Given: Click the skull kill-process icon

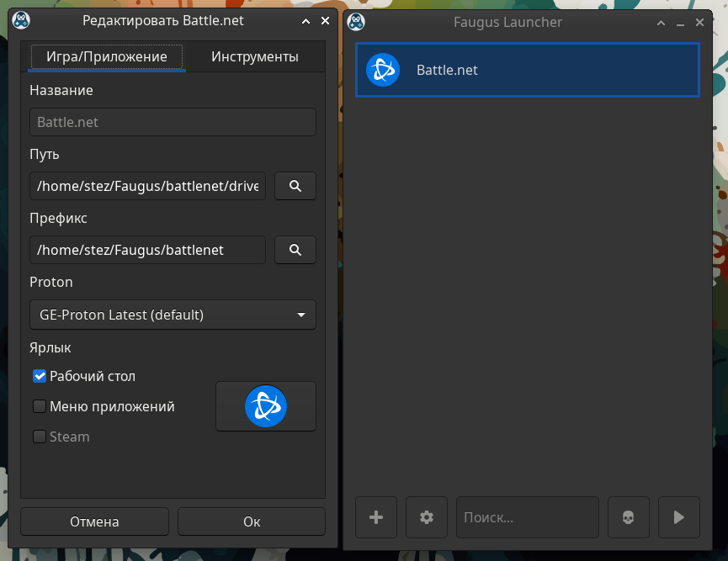Looking at the screenshot, I should (x=628, y=517).
